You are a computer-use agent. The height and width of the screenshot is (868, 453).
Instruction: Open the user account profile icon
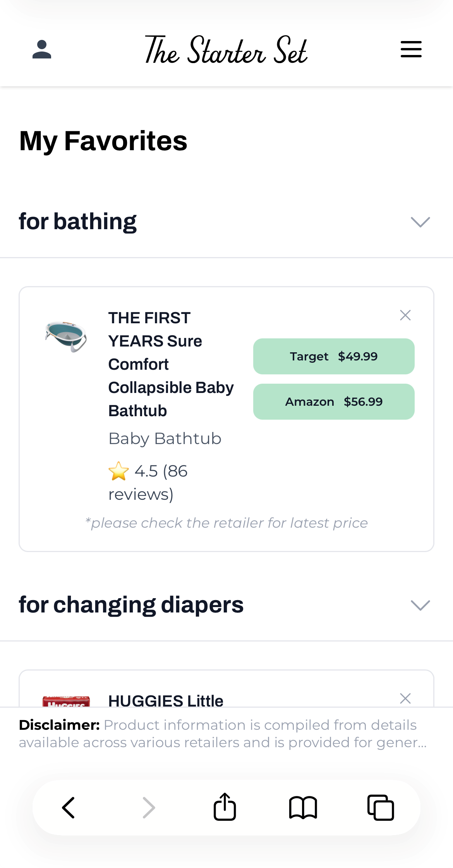click(42, 49)
